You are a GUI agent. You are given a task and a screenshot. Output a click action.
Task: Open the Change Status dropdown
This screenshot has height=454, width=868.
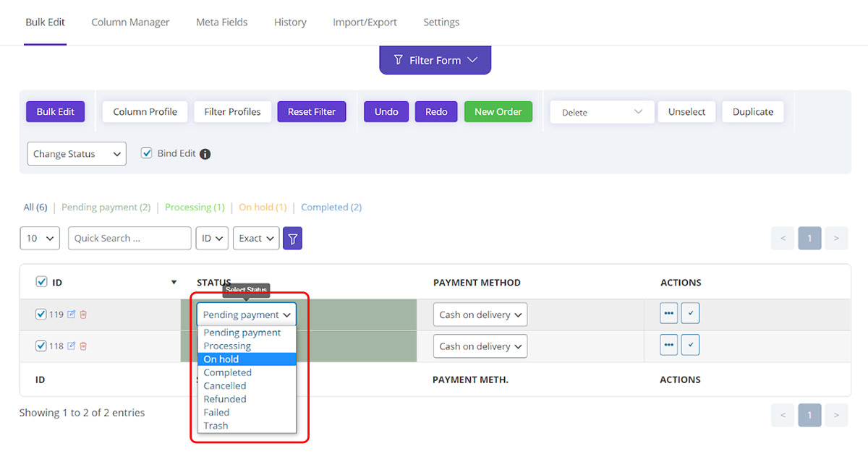click(x=76, y=153)
